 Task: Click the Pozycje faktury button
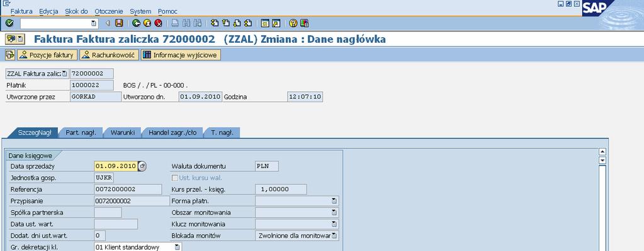click(47, 55)
